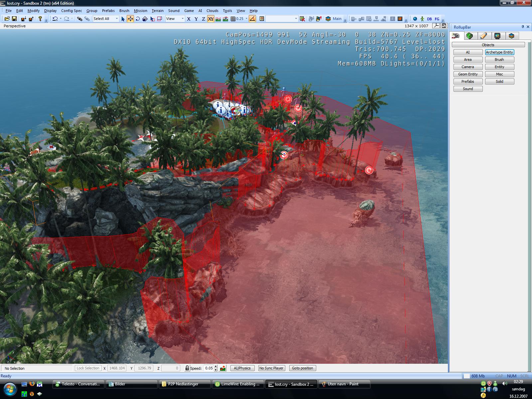This screenshot has width=532, height=399.
Task: Click the Sound objects button
Action: pos(468,89)
